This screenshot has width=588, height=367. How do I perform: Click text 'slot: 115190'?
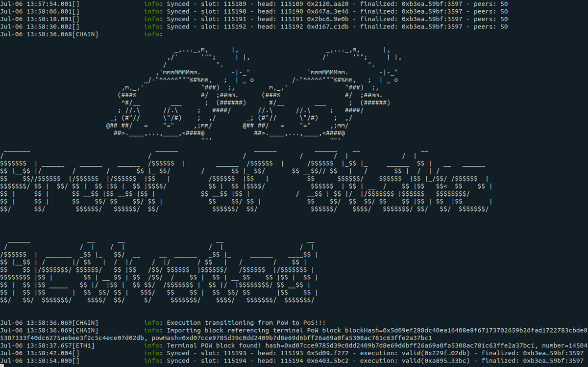223,11
